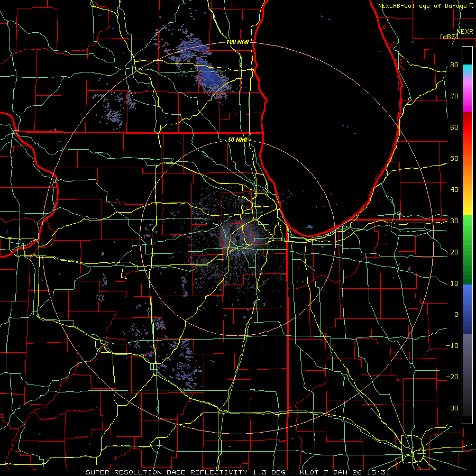The height and width of the screenshot is (476, 476).
Task: Click the NEXR label at top right
Action: 465,32
